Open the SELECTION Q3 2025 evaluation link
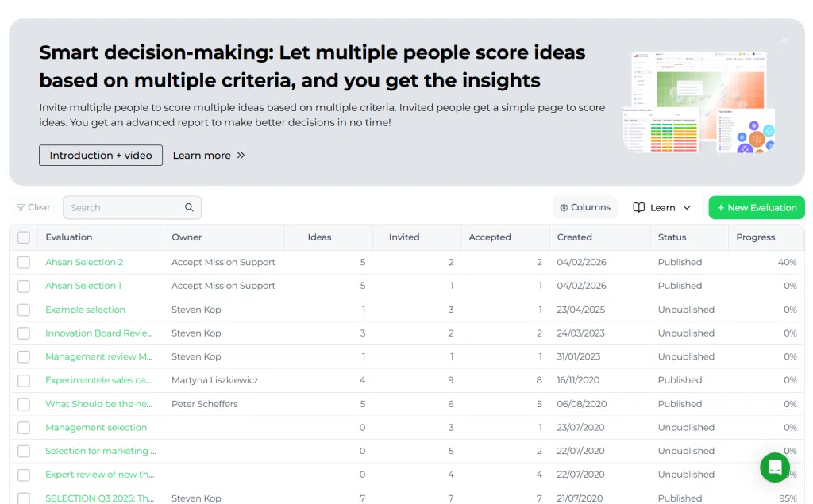The width and height of the screenshot is (813, 504). tap(99, 498)
